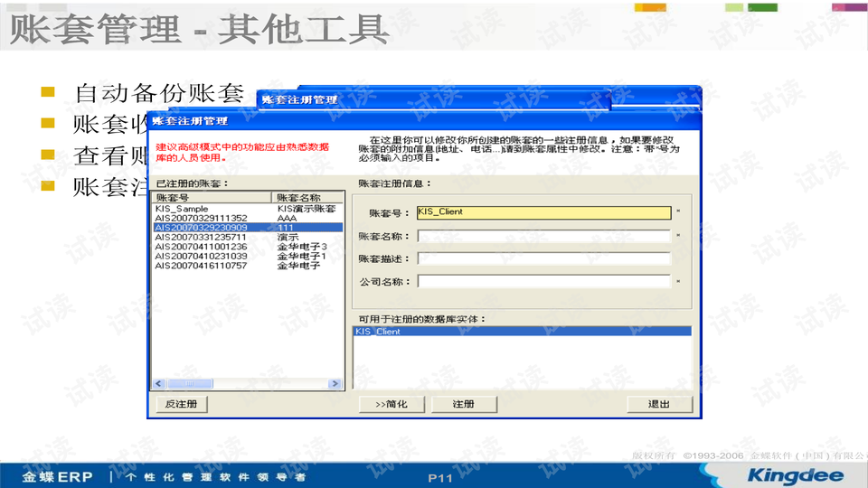Viewport: 868px width, 488px height.
Task: Click the list's left scroll arrow
Action: (157, 384)
